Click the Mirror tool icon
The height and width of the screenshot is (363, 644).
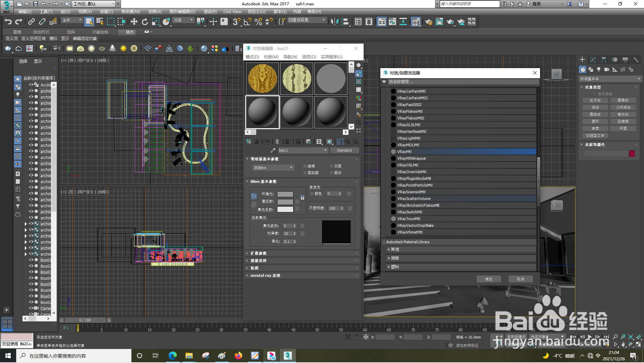pos(334,22)
